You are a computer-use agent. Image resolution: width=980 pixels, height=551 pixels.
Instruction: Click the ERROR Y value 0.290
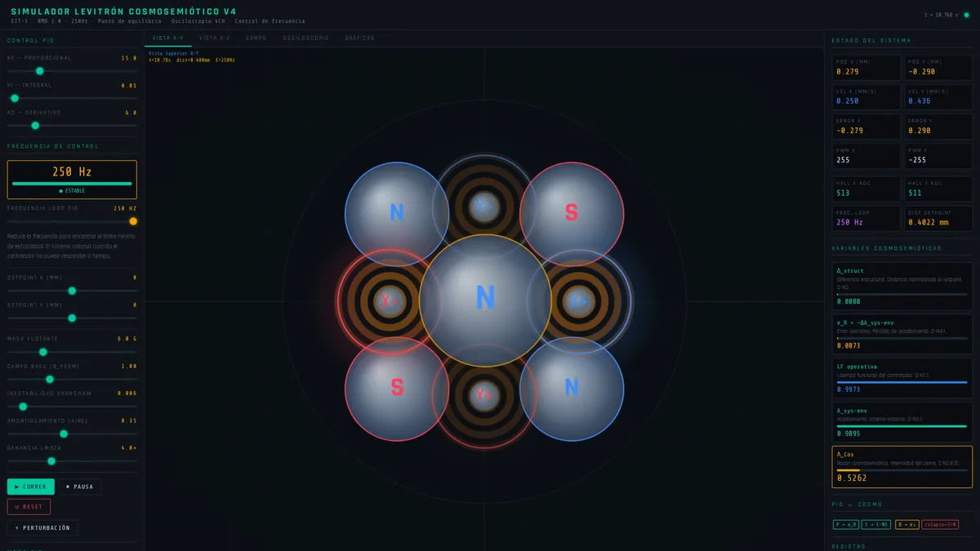point(920,131)
